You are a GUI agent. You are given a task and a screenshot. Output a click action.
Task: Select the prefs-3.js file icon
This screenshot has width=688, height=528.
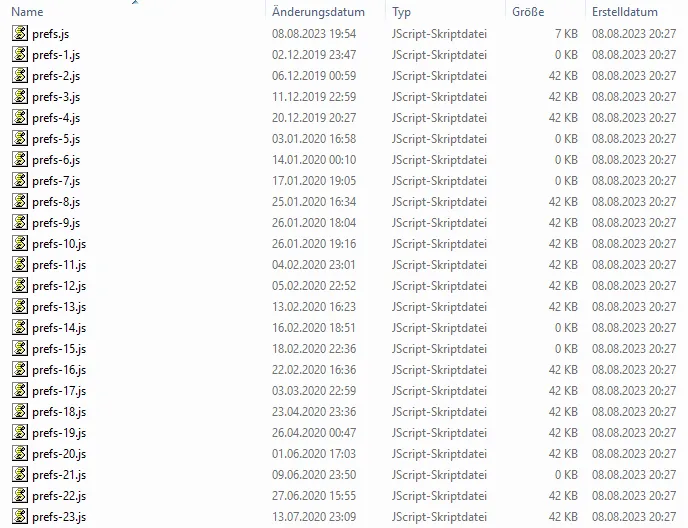pyautogui.click(x=20, y=96)
